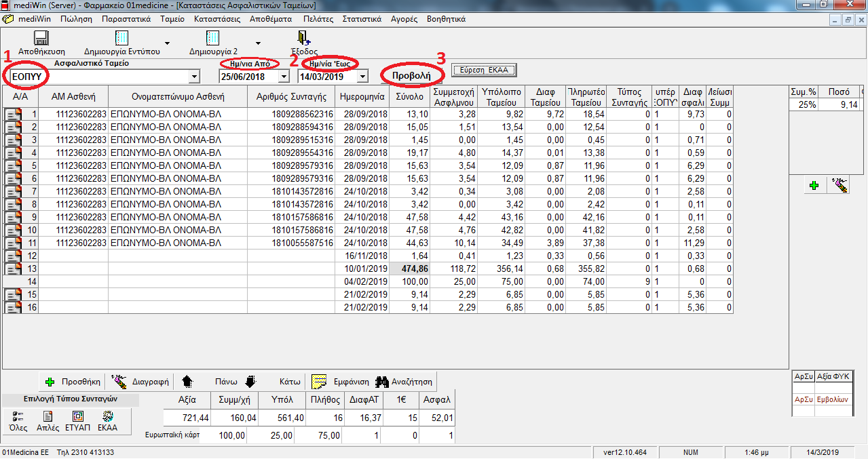The image size is (868, 459).
Task: Click the green plus icon in right panel
Action: tap(815, 184)
